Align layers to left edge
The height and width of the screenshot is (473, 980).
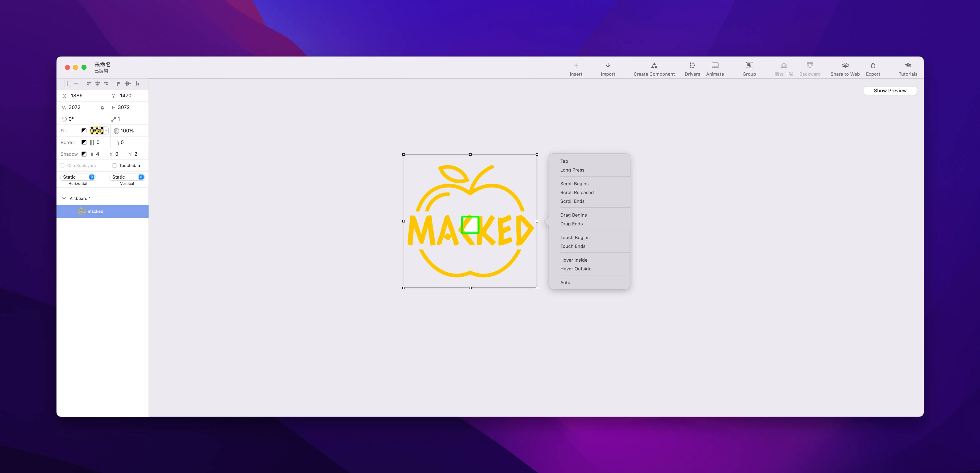click(x=88, y=84)
